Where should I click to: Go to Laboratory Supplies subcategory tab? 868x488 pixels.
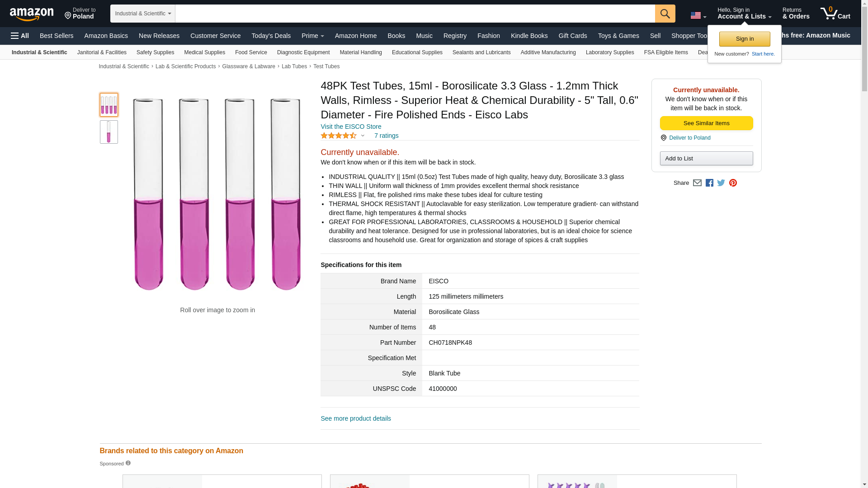[x=609, y=52]
